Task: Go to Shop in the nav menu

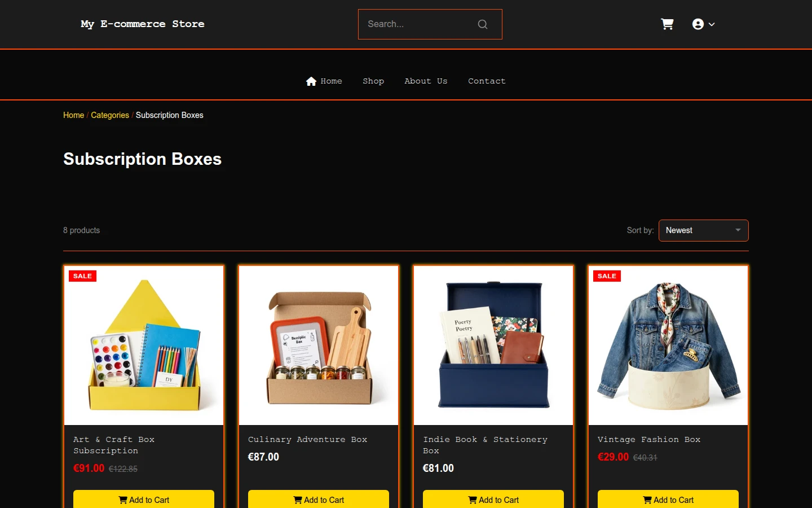Action: tap(373, 81)
